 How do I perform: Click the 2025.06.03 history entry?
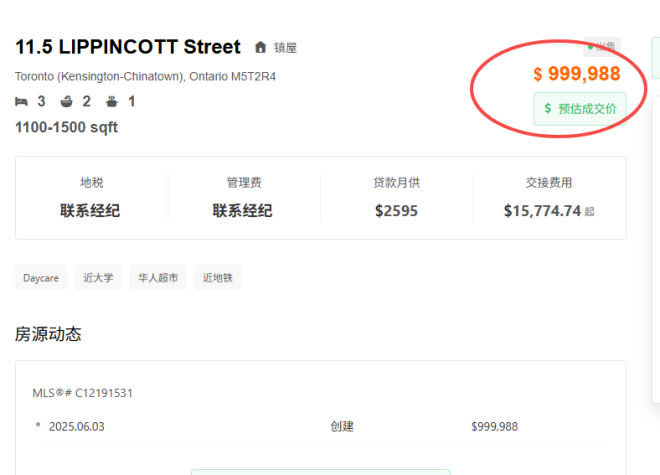coord(76,426)
